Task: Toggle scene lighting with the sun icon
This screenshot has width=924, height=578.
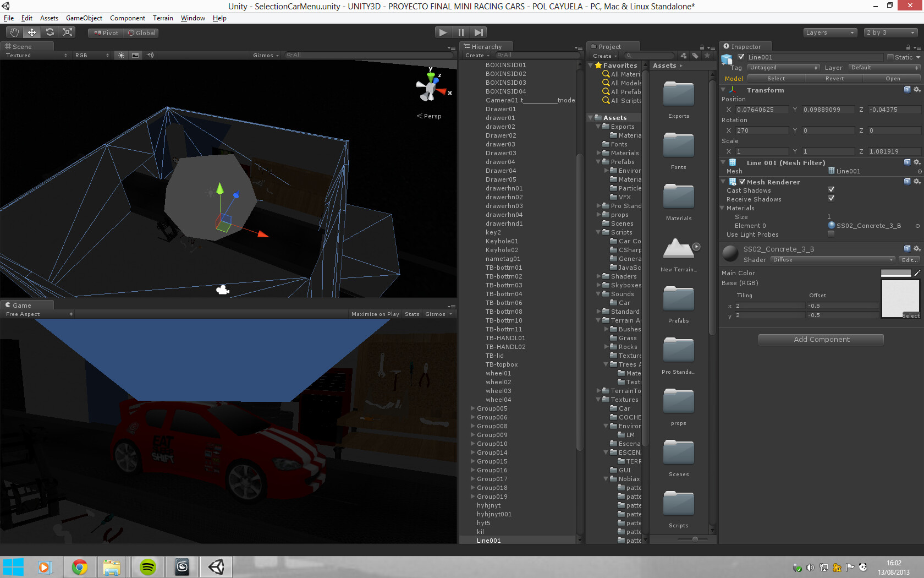Action: [x=121, y=55]
